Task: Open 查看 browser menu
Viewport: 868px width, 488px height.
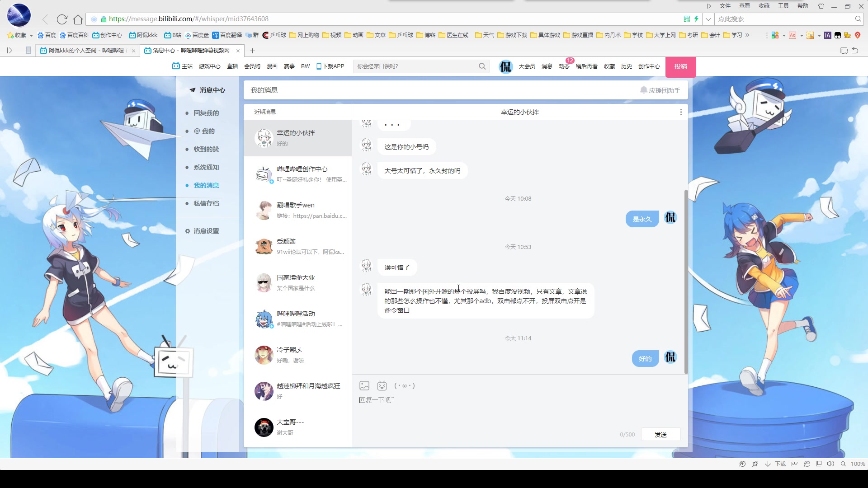Action: [745, 6]
